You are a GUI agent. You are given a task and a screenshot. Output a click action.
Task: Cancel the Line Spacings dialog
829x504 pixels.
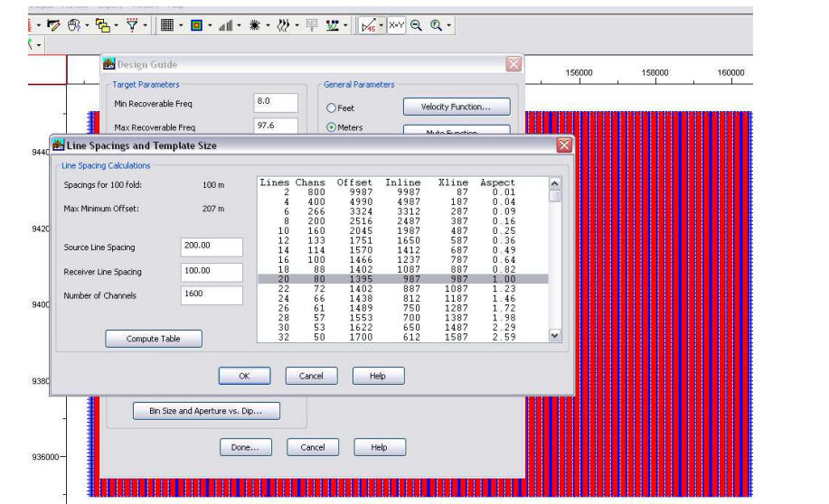(x=311, y=376)
